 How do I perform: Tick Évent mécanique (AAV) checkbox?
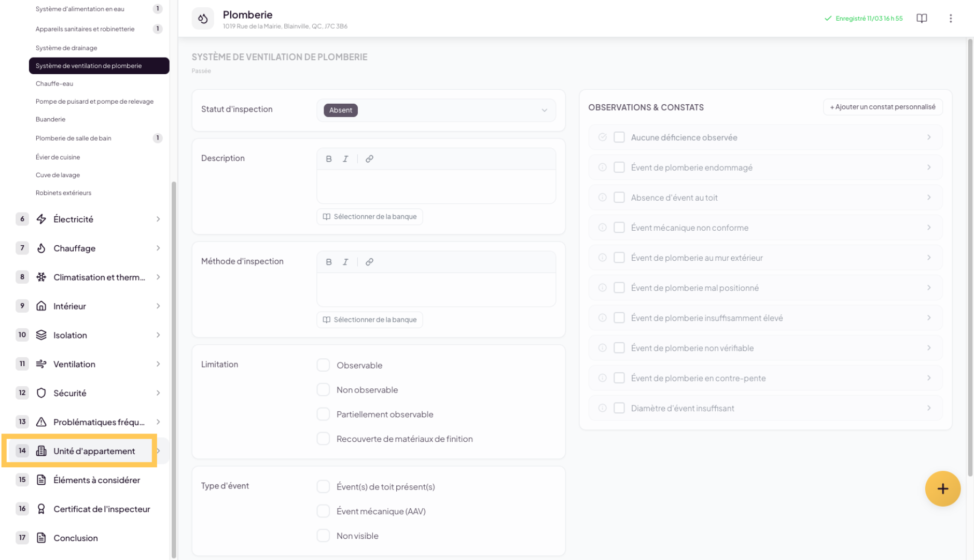(323, 511)
